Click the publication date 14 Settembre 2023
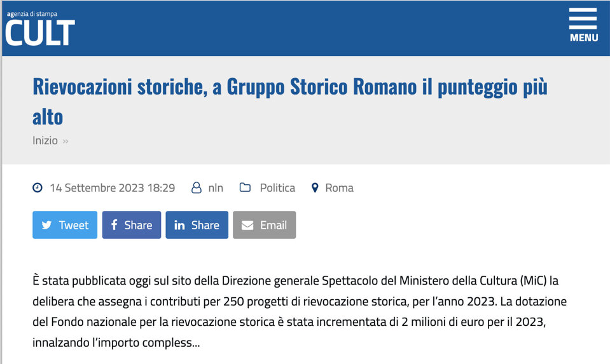610x364 pixels. point(112,188)
